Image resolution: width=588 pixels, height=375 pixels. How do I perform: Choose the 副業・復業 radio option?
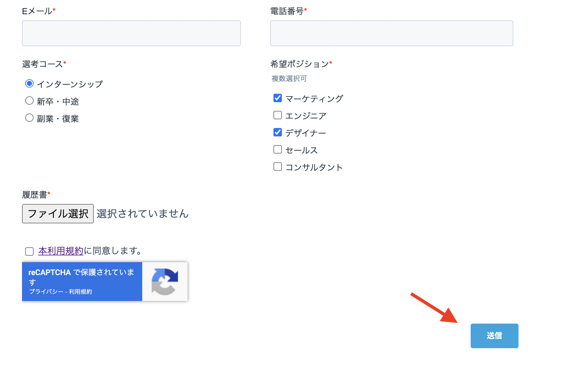coord(29,118)
